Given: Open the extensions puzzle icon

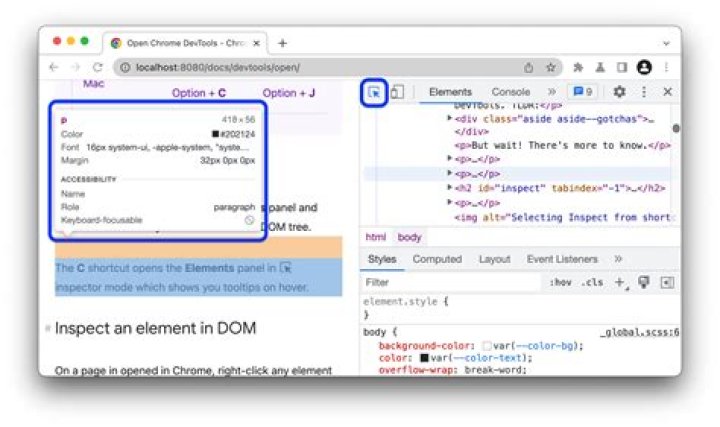Looking at the screenshot, I should pyautogui.click(x=578, y=67).
